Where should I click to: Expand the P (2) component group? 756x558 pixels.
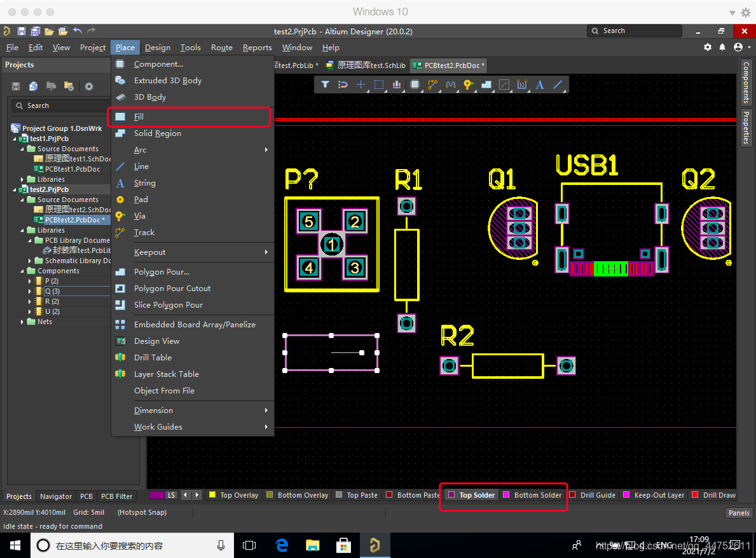coord(30,281)
